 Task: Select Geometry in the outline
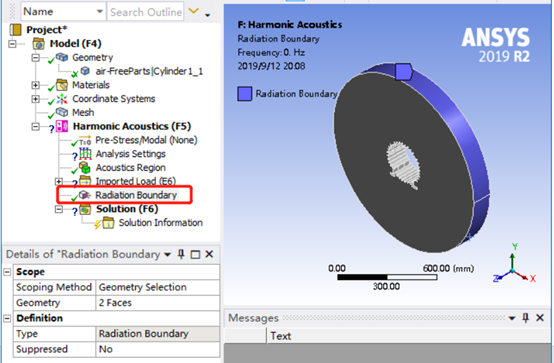93,57
